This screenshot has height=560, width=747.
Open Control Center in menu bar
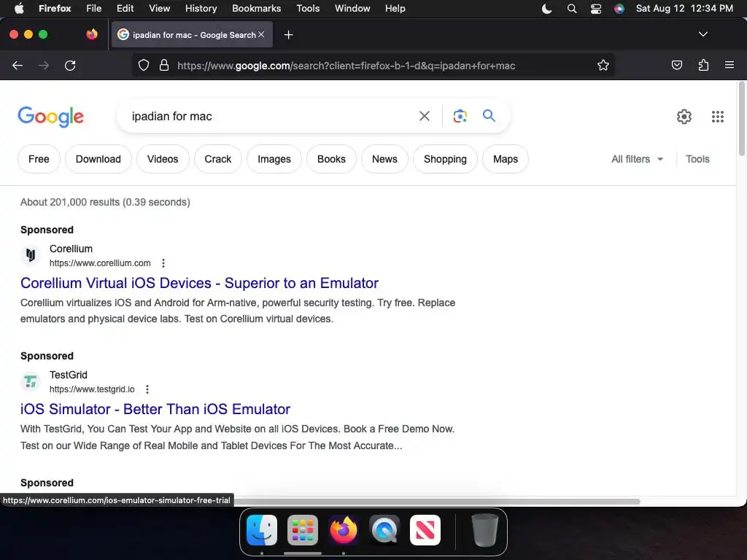pos(595,9)
